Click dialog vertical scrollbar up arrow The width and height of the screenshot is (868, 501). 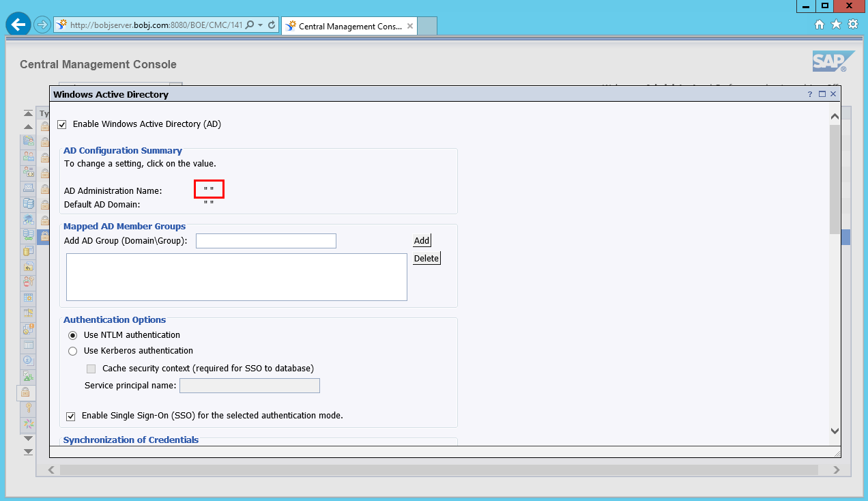pyautogui.click(x=835, y=117)
